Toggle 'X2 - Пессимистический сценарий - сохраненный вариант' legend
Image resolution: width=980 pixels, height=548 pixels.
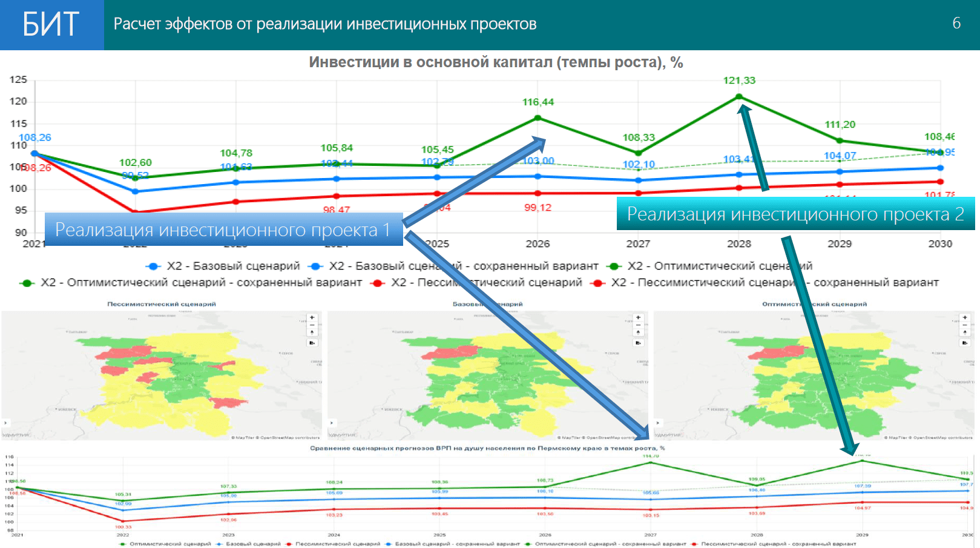(x=765, y=282)
